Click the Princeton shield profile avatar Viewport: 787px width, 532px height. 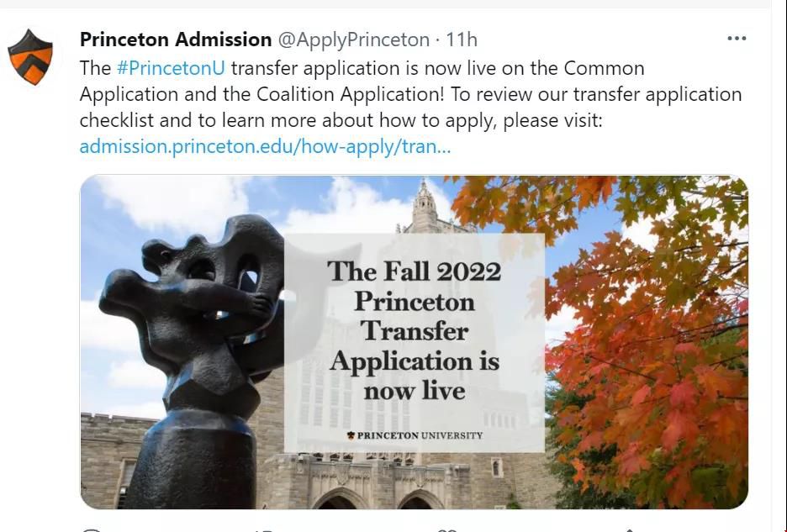pyautogui.click(x=30, y=57)
